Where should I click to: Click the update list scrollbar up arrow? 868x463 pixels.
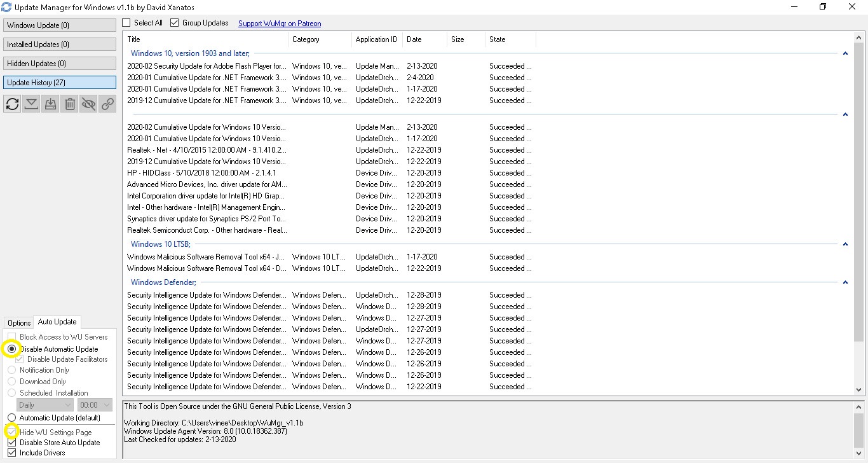coord(860,39)
